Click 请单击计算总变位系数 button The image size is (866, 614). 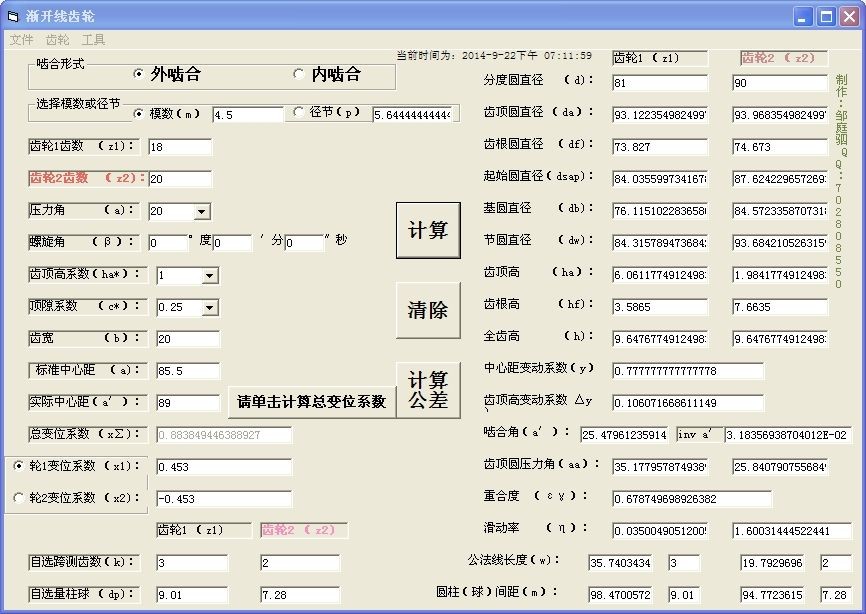coord(312,401)
